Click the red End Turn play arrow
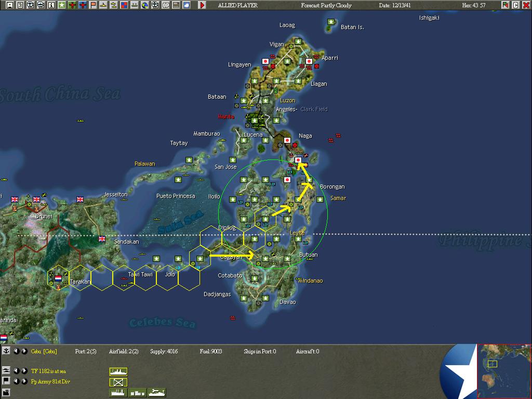 (202, 5)
